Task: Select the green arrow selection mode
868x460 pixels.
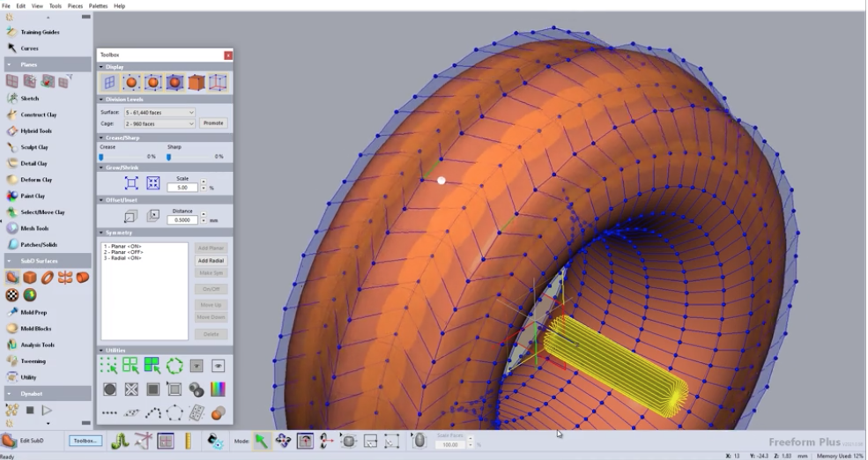Action: (261, 441)
